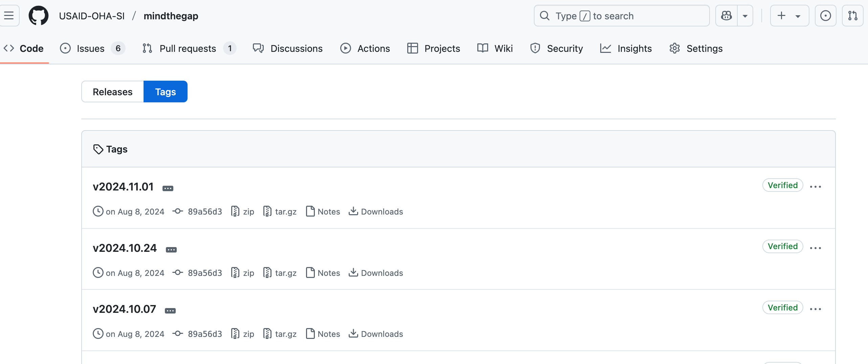Open tag v2024.10.24

coord(125,248)
